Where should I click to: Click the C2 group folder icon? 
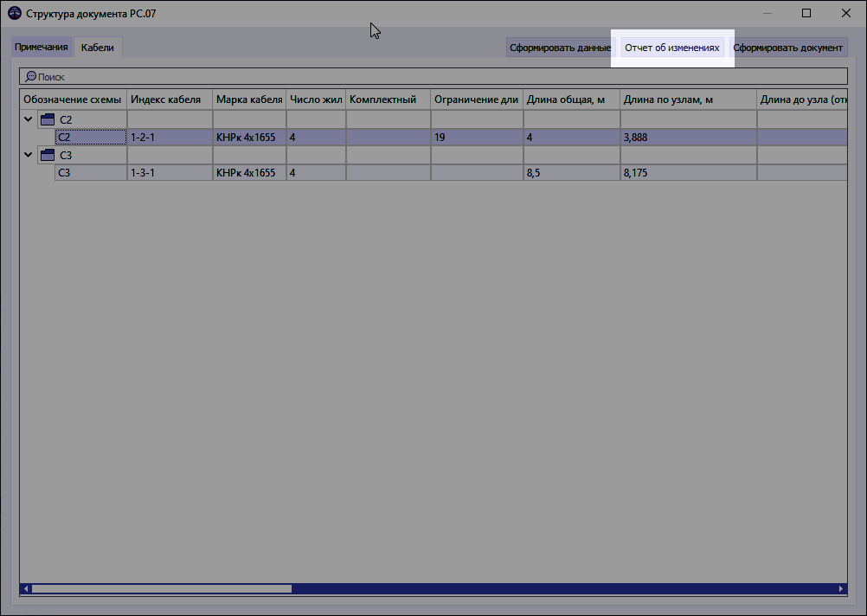tap(47, 119)
